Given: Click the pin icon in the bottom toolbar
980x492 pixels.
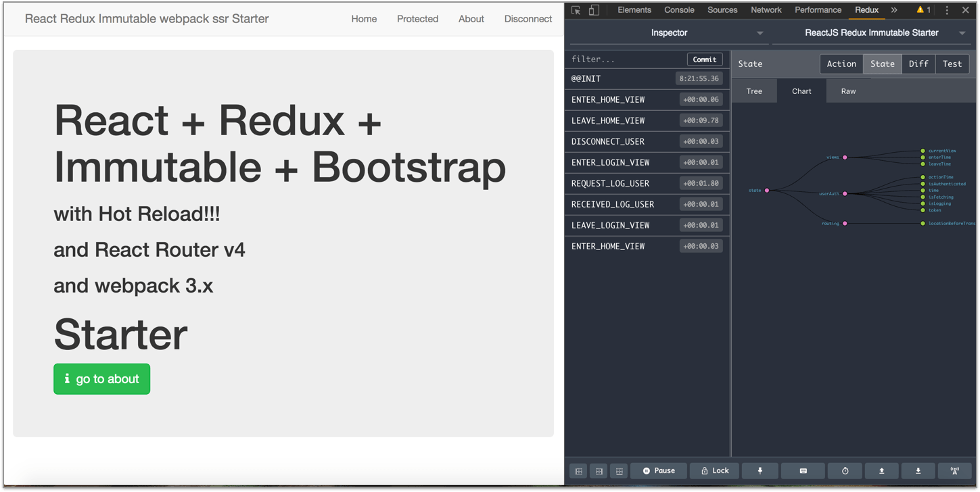Looking at the screenshot, I should (760, 471).
